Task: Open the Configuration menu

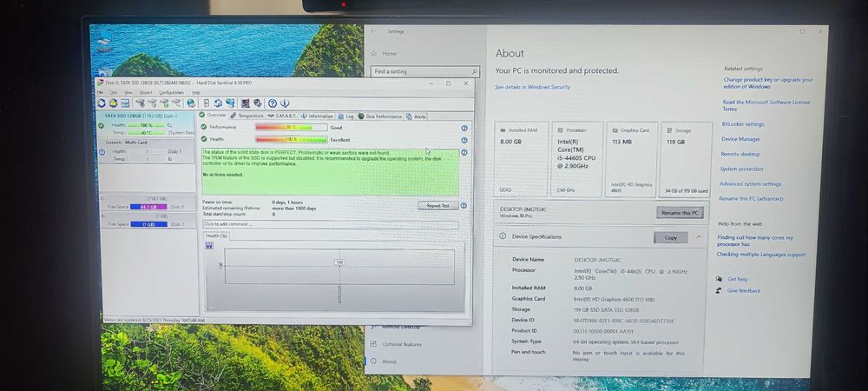Action: 172,92
